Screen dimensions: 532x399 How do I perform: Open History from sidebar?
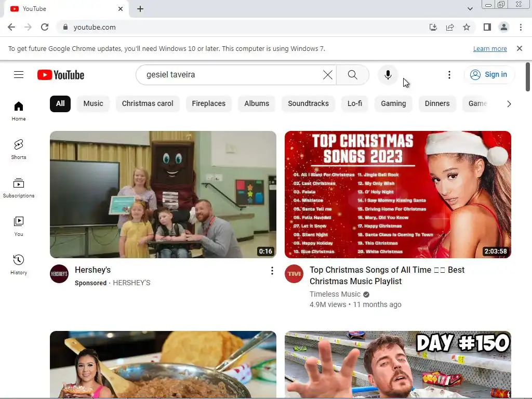tap(19, 264)
